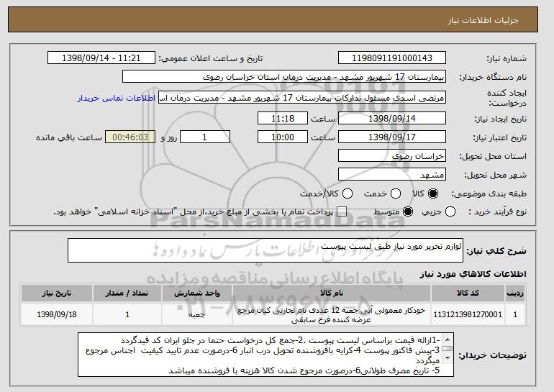Viewport: 554px width, 392px height.
Task: Click the واحد شمارش column header
Action: pos(197,293)
